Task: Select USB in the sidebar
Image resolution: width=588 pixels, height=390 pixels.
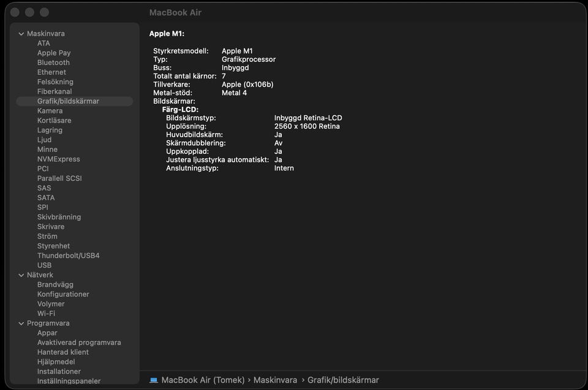Action: (44, 266)
